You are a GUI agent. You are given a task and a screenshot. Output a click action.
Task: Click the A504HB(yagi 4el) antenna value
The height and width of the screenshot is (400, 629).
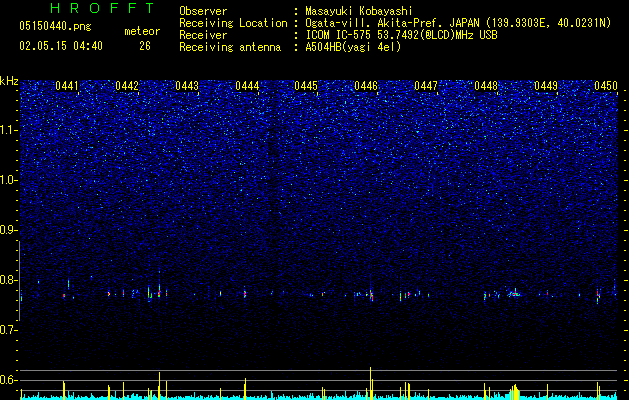353,47
